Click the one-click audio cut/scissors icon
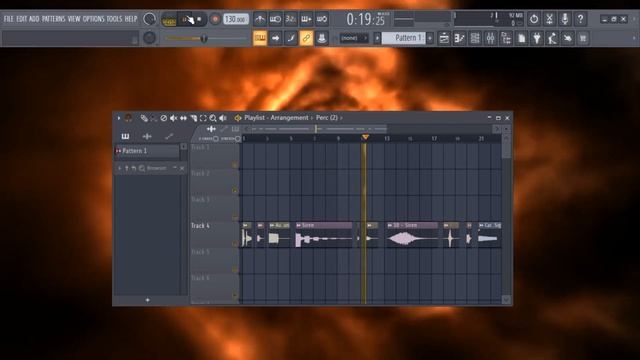 point(549,19)
